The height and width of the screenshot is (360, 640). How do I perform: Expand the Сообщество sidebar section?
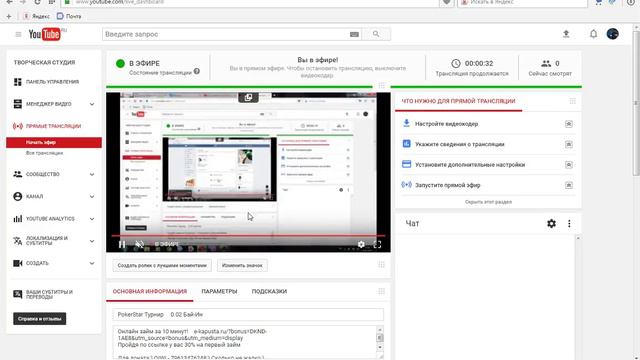click(92, 175)
